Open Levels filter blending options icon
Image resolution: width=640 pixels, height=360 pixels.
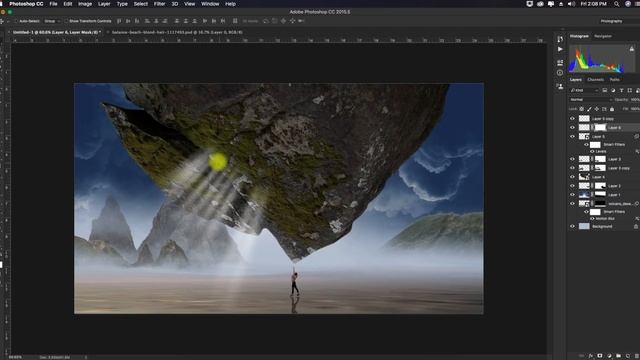click(637, 151)
